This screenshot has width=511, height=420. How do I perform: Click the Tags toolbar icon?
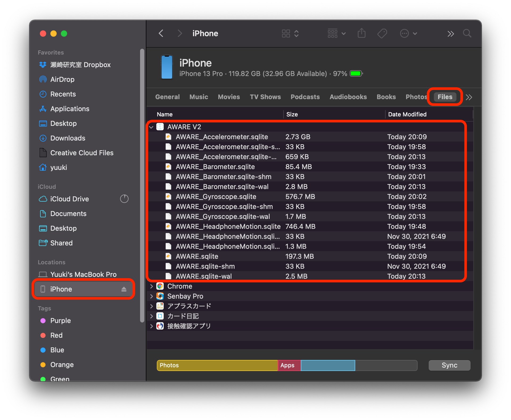pyautogui.click(x=382, y=34)
